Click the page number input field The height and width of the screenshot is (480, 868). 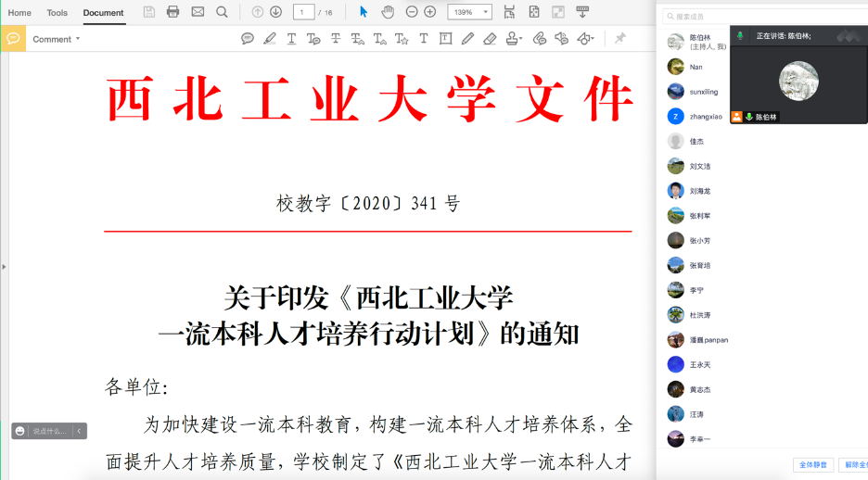pyautogui.click(x=303, y=12)
